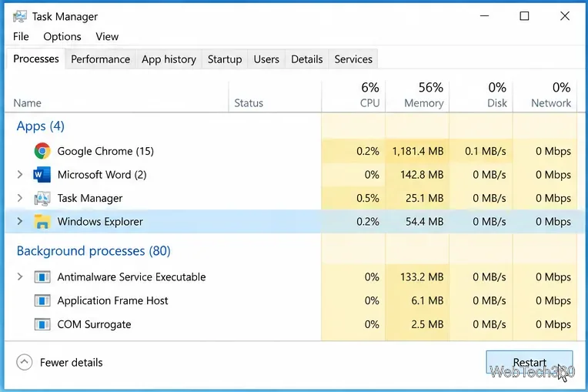Viewport: 588px width, 392px height.
Task: Click the Fewer details link
Action: tap(72, 363)
